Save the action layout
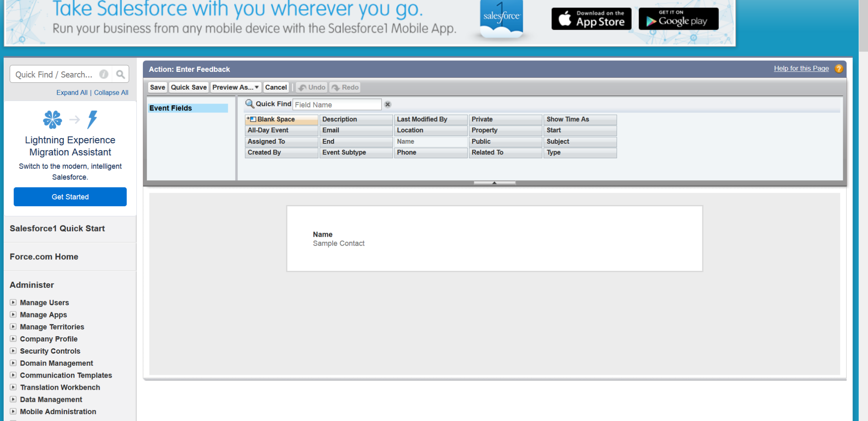This screenshot has height=421, width=868. 158,87
